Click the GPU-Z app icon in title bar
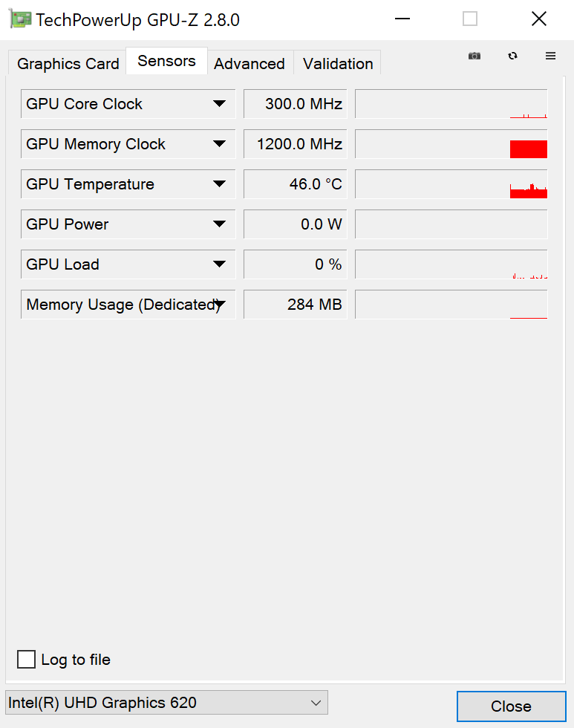 coord(21,19)
